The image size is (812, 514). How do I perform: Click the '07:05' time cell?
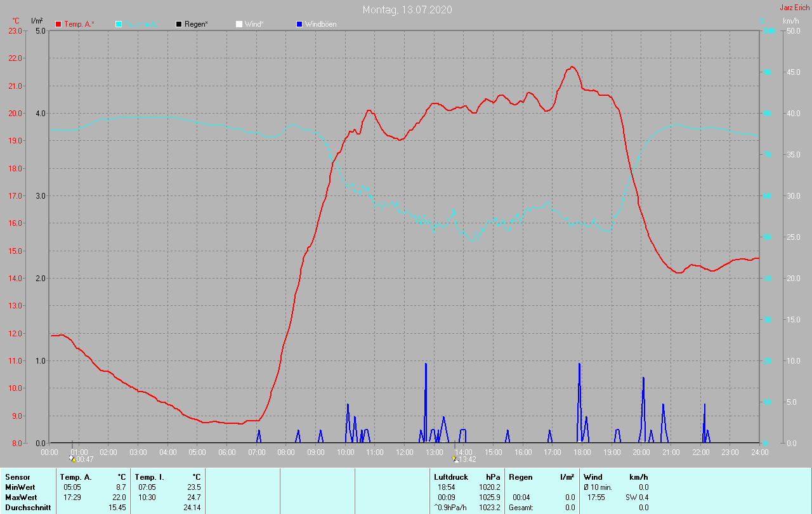tap(147, 487)
